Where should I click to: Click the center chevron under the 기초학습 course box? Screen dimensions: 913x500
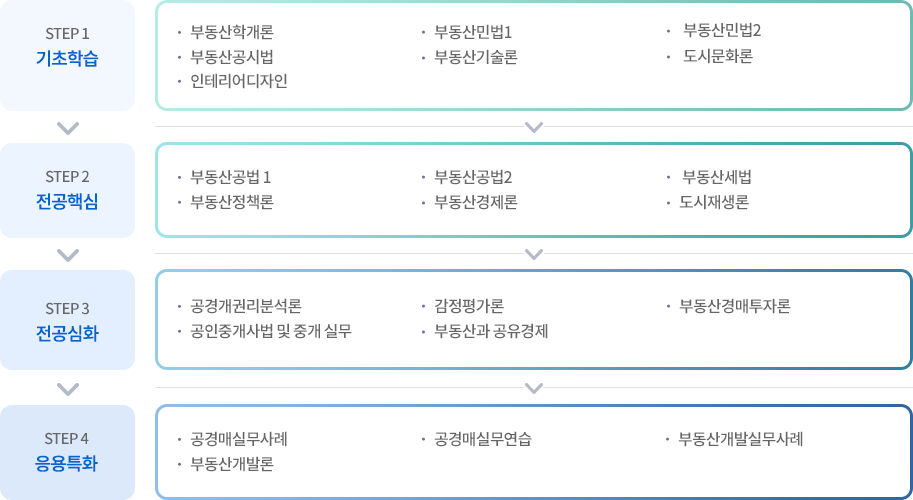point(533,127)
